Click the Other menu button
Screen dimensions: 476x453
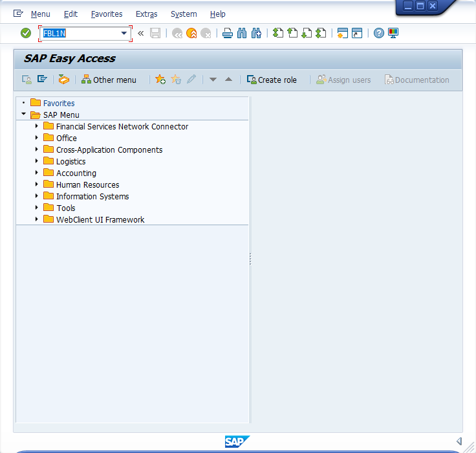pyautogui.click(x=109, y=80)
